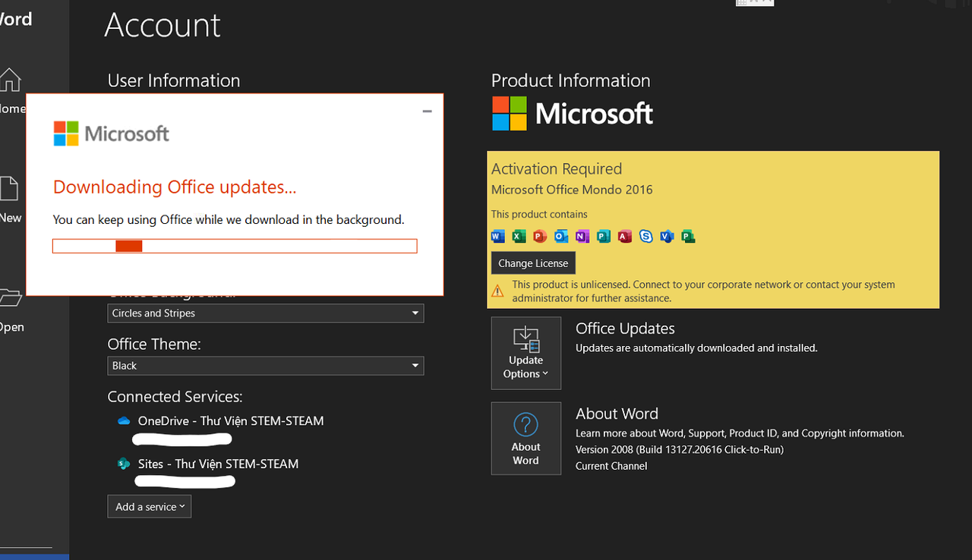Click the Version 2008 build text
This screenshot has height=560, width=972.
click(x=680, y=449)
